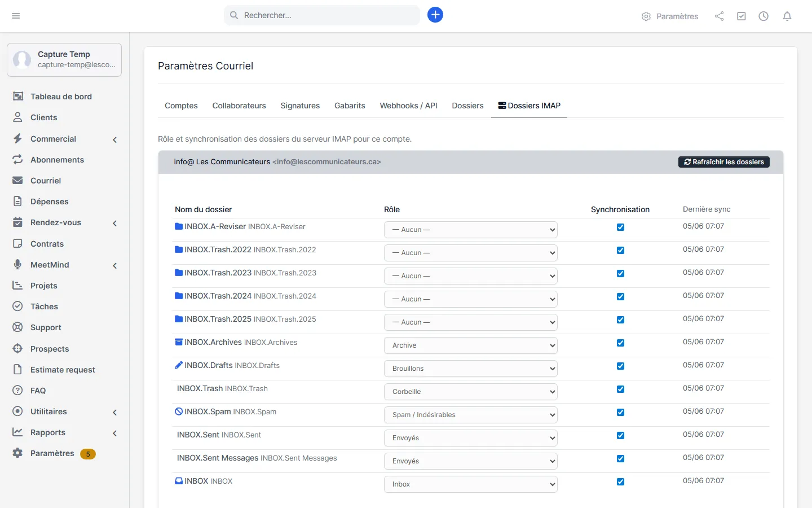Image resolution: width=812 pixels, height=508 pixels.
Task: Uncheck sync for INBOX.A-Reviser
Action: (x=620, y=227)
